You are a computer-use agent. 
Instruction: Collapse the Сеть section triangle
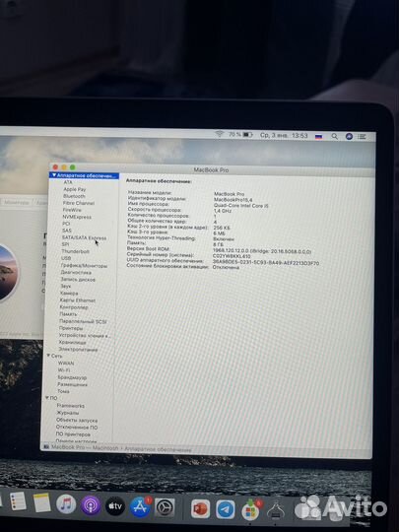click(48, 356)
